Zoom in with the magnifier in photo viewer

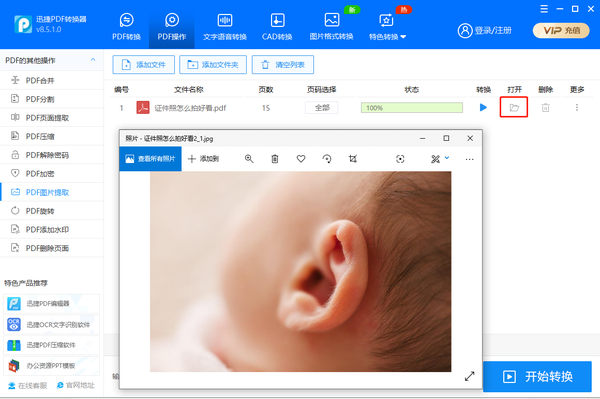pos(249,159)
